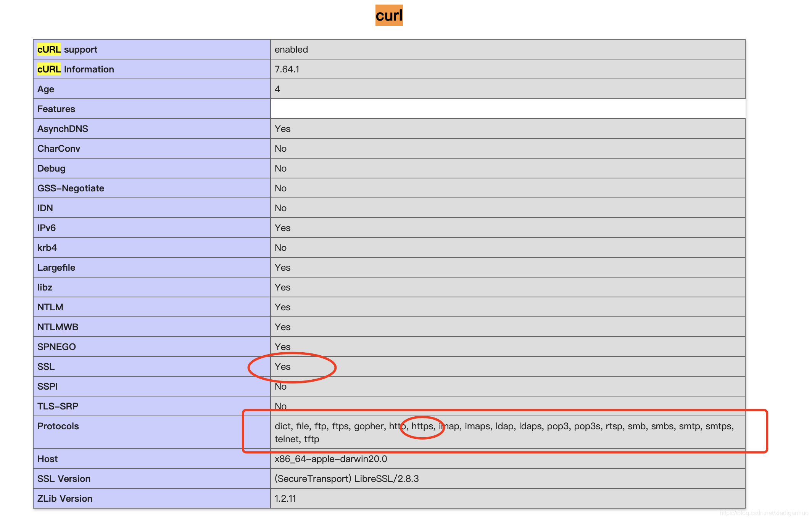Click 'smtps' in the protocols list
The width and height of the screenshot is (812, 520).
tap(718, 426)
